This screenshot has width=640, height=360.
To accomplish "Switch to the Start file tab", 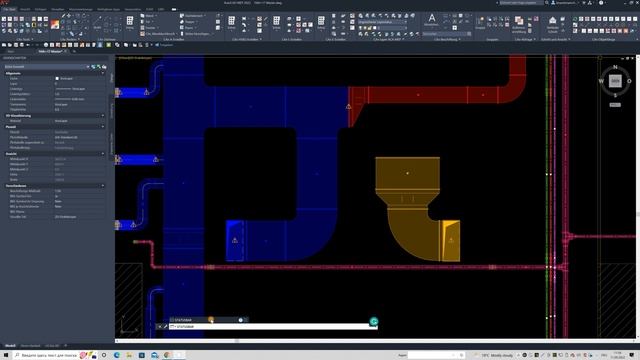I will (11, 51).
